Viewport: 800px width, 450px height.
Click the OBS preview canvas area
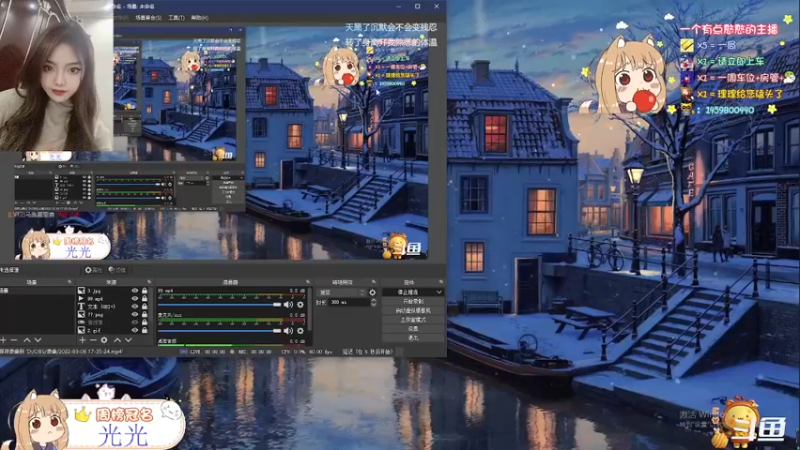221,143
